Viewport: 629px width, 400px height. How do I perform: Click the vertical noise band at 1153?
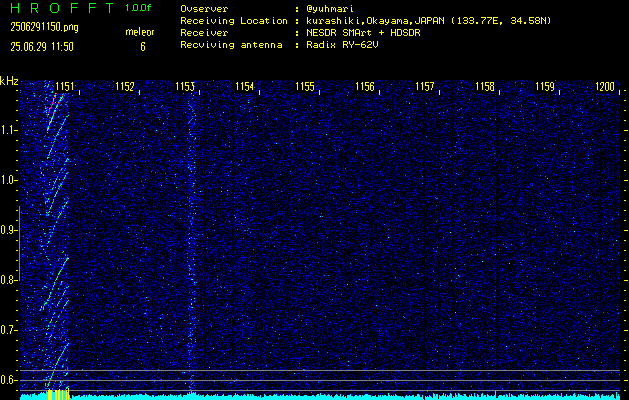point(191,241)
